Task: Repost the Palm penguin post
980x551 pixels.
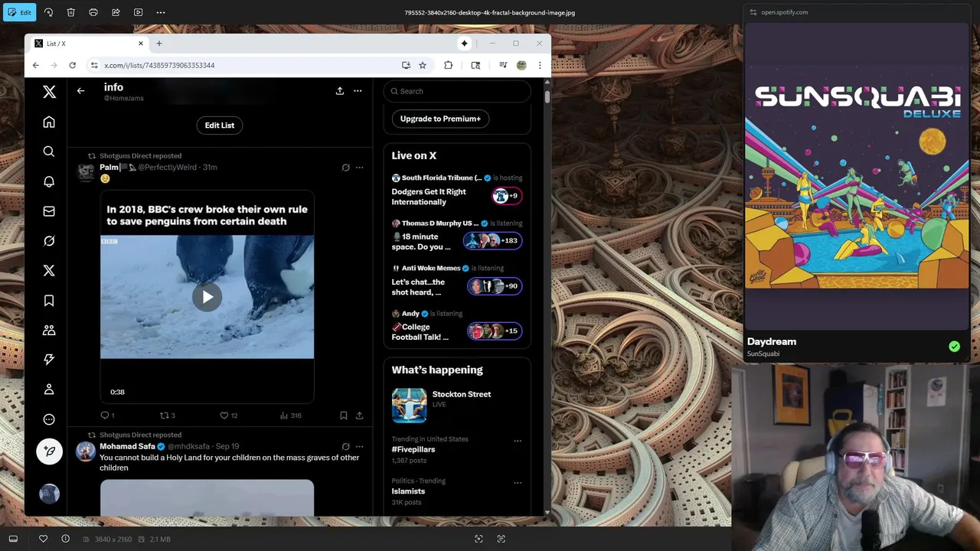Action: [x=167, y=416]
